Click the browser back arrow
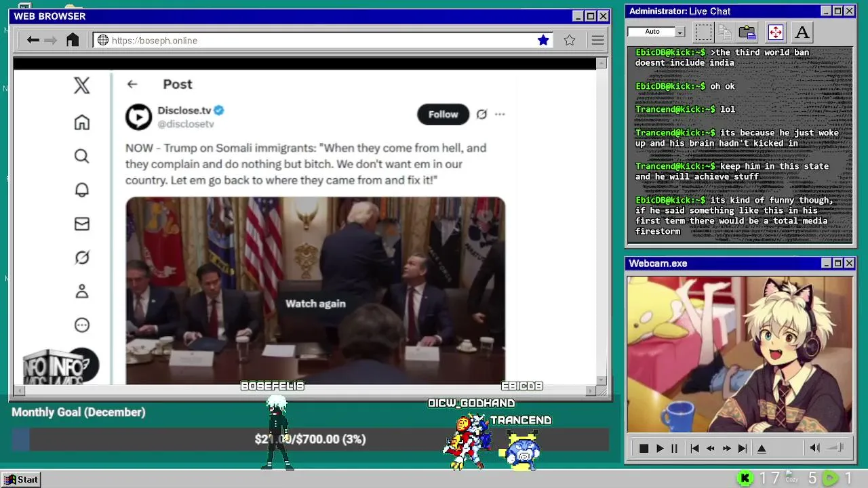The height and width of the screenshot is (488, 868). (33, 40)
